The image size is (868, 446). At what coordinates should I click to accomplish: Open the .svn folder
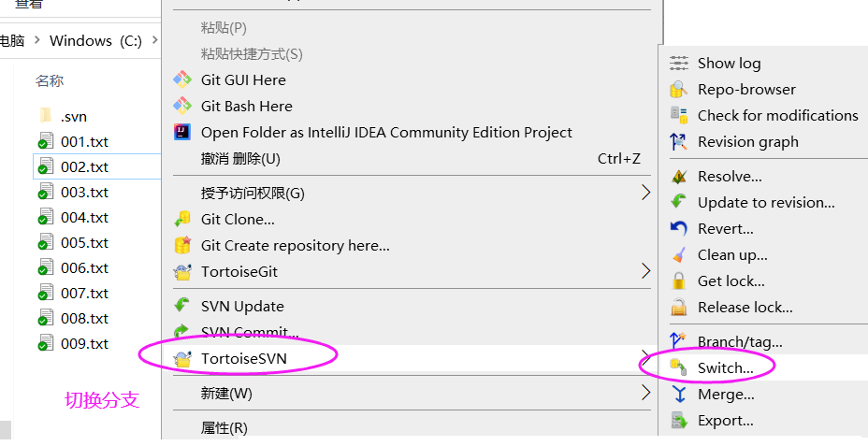73,117
